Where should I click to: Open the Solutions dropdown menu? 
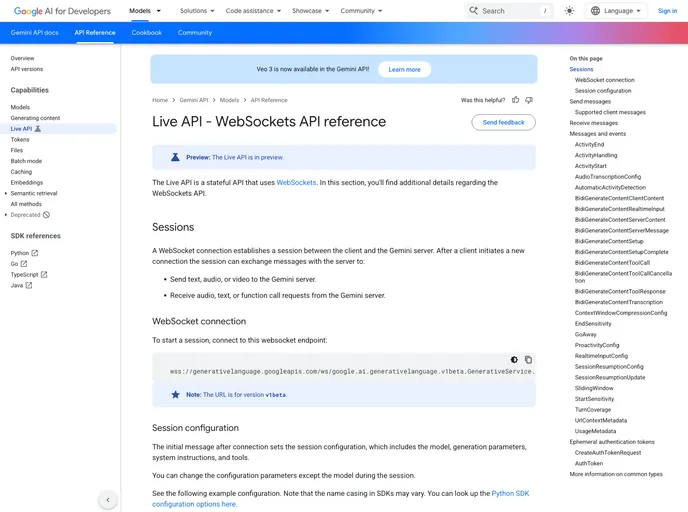click(x=197, y=11)
